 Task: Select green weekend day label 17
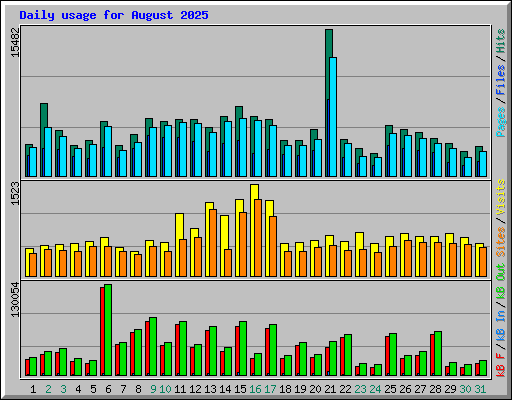pyautogui.click(x=270, y=389)
